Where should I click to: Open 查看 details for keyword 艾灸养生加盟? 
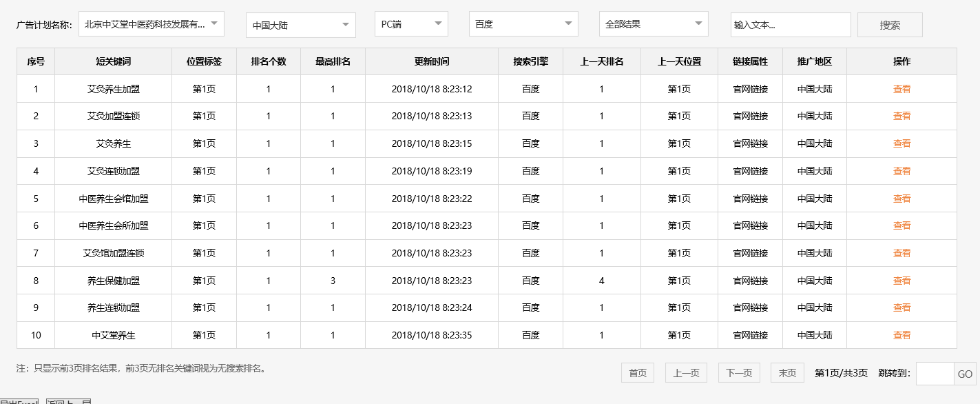point(901,89)
